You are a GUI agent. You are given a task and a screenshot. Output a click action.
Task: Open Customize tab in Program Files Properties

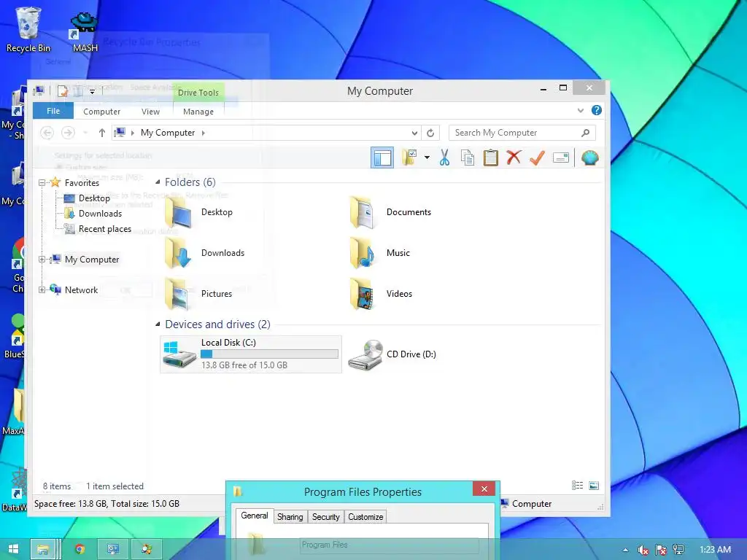coord(365,517)
